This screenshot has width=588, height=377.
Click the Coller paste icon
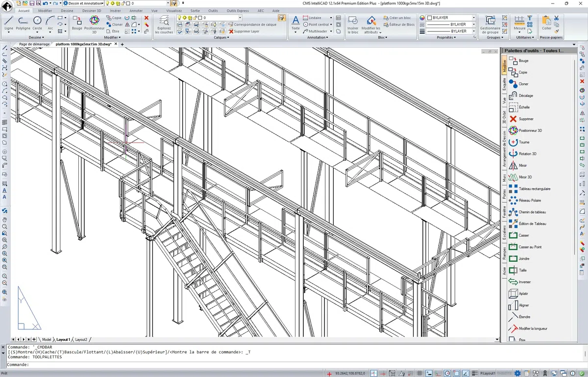point(546,23)
